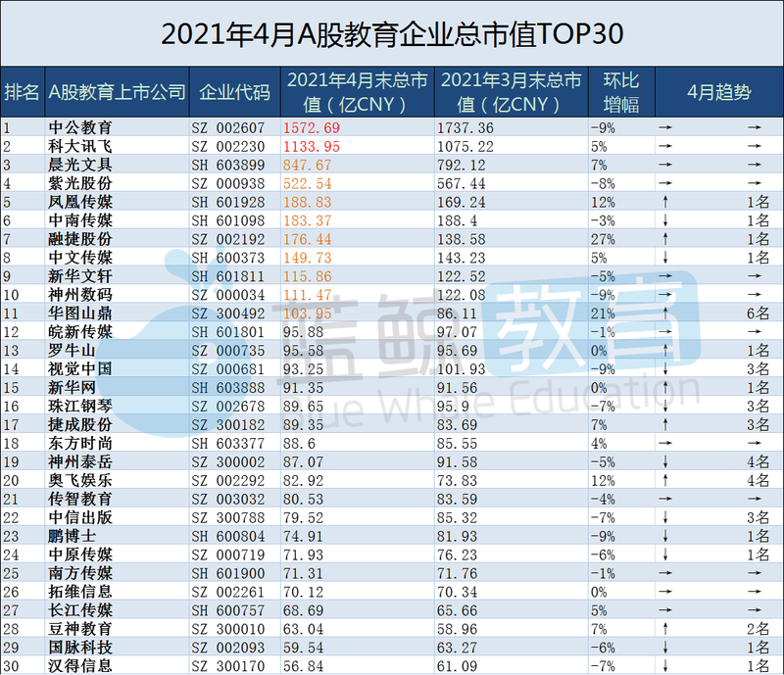This screenshot has height=675, width=784.
Task: Click company name 罗牛山
Action: (x=72, y=350)
